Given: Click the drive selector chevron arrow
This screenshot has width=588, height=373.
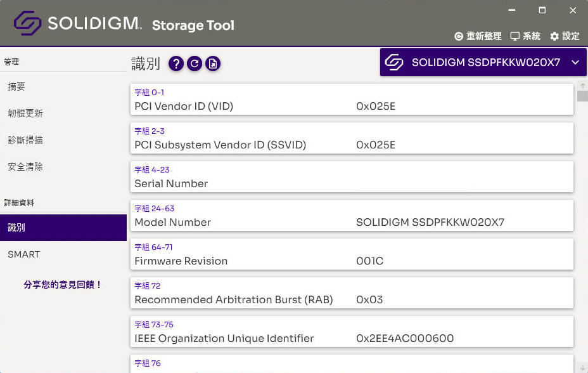Looking at the screenshot, I should click(x=575, y=63).
